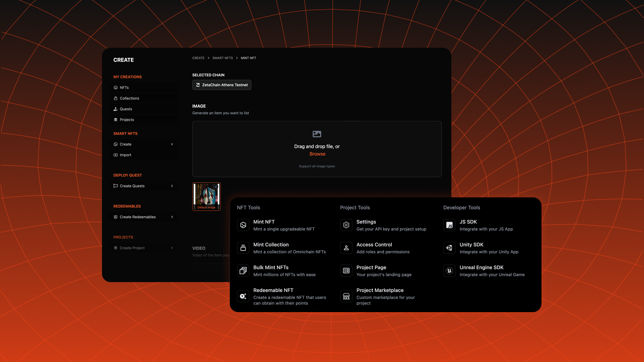Click the Project Marketplace storefront icon
This screenshot has width=644, height=362.
click(x=346, y=296)
